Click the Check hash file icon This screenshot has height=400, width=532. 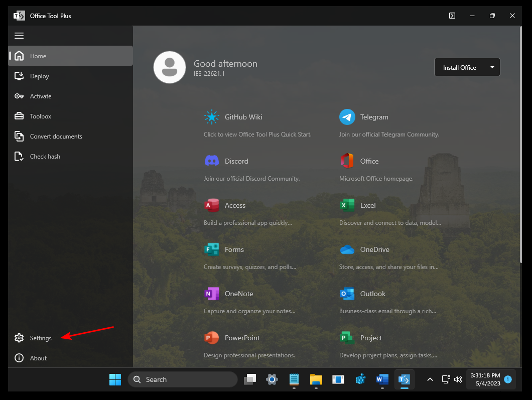19,156
